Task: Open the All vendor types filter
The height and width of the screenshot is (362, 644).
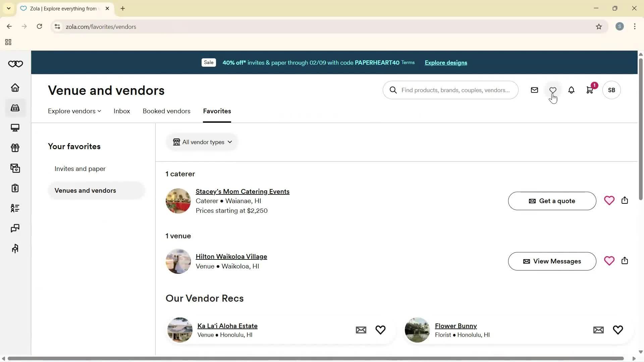Action: tap(202, 142)
